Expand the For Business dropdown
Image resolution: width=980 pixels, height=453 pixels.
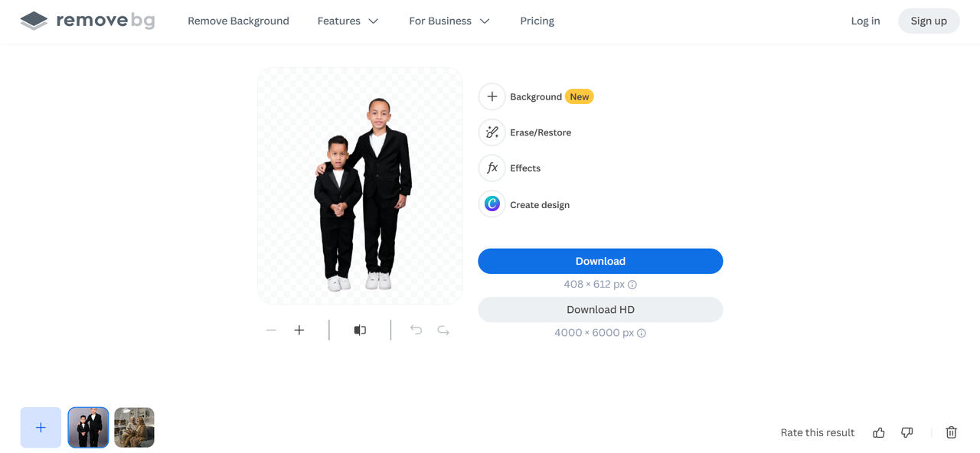[x=449, y=21]
